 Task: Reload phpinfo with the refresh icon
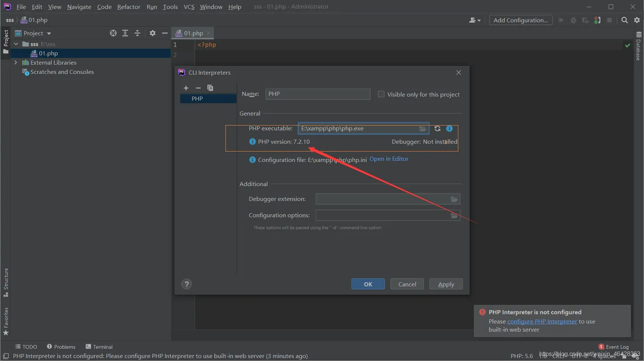[x=437, y=129]
